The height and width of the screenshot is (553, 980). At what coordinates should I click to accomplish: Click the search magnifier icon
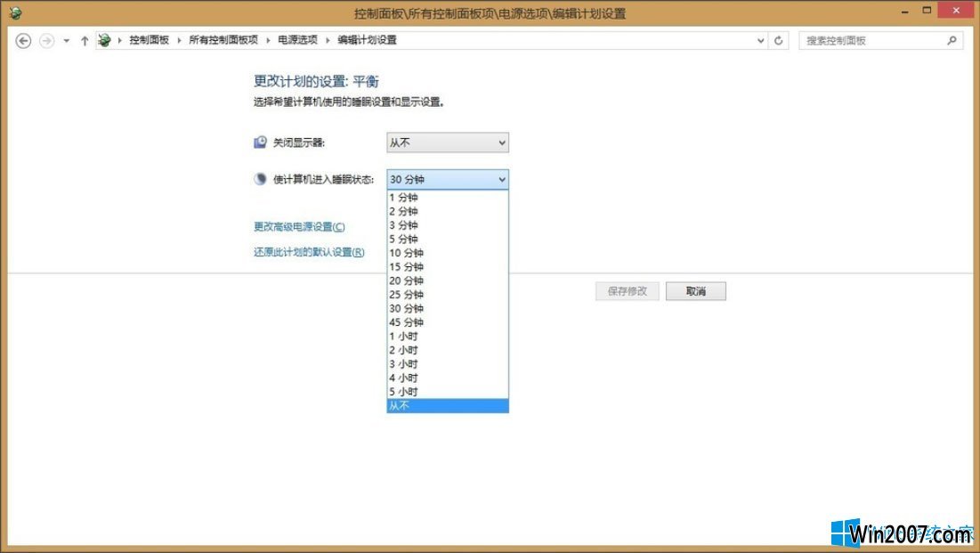952,41
